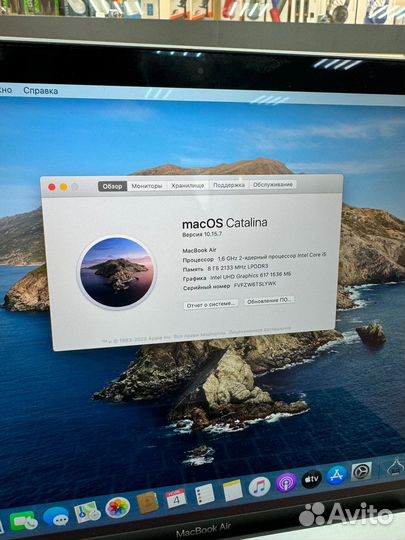The width and height of the screenshot is (405, 540).
Task: Open the App Store icon
Action: point(336,475)
